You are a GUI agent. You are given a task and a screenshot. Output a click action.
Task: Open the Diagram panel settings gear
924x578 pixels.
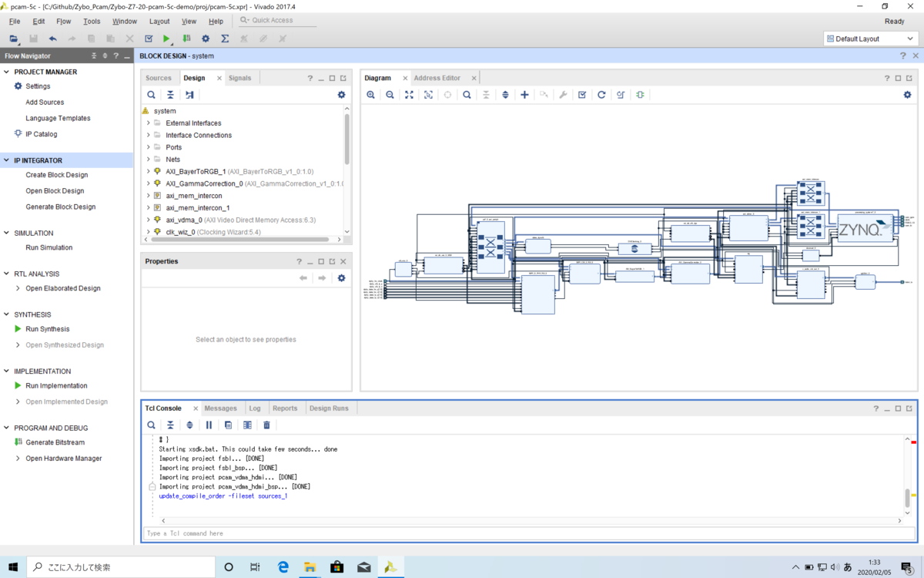tap(907, 95)
